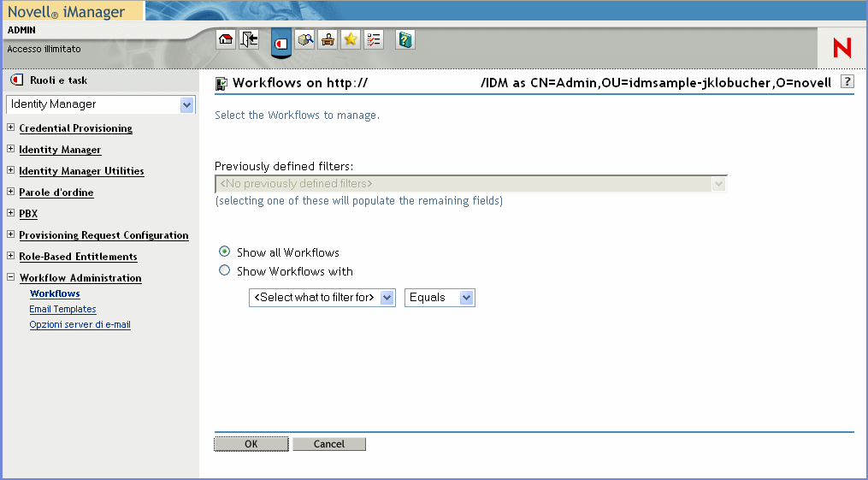Open the View Objects magnifier icon
The width and height of the screenshot is (868, 480).
[x=305, y=39]
